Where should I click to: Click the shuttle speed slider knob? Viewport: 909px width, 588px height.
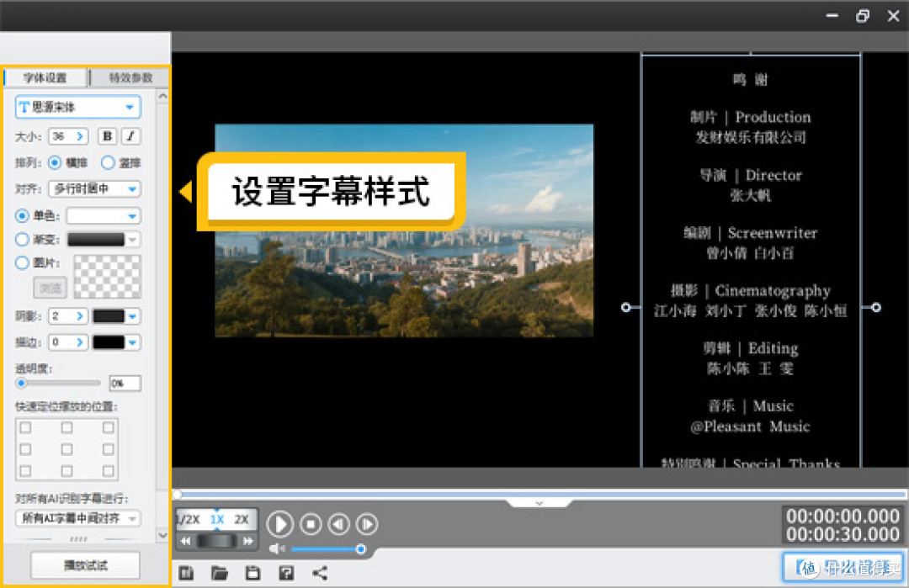[216, 541]
